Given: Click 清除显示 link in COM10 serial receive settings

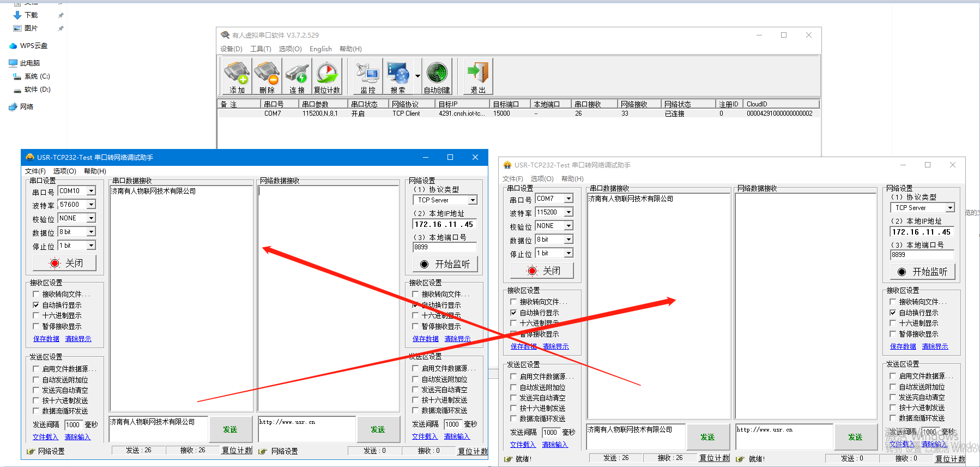Looking at the screenshot, I should (x=78, y=339).
